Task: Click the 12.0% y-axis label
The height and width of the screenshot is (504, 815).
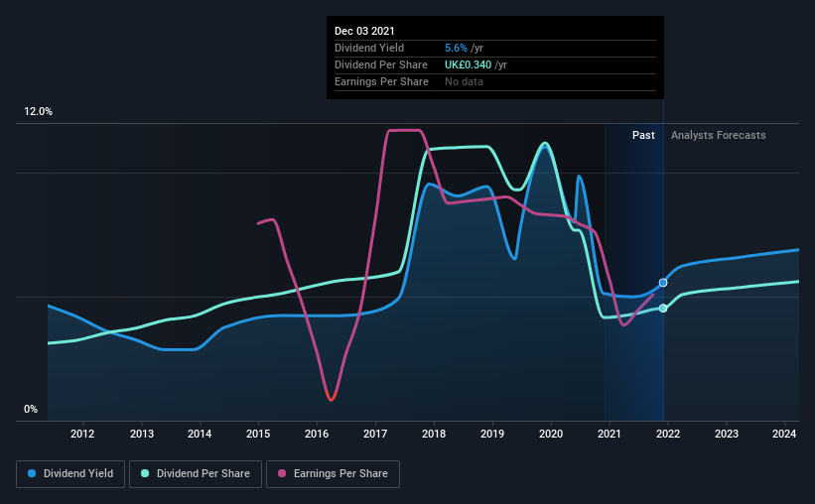Action: (38, 112)
